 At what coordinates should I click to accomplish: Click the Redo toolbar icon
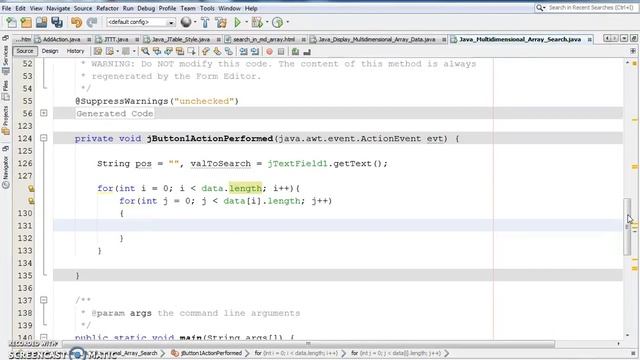tap(92, 22)
